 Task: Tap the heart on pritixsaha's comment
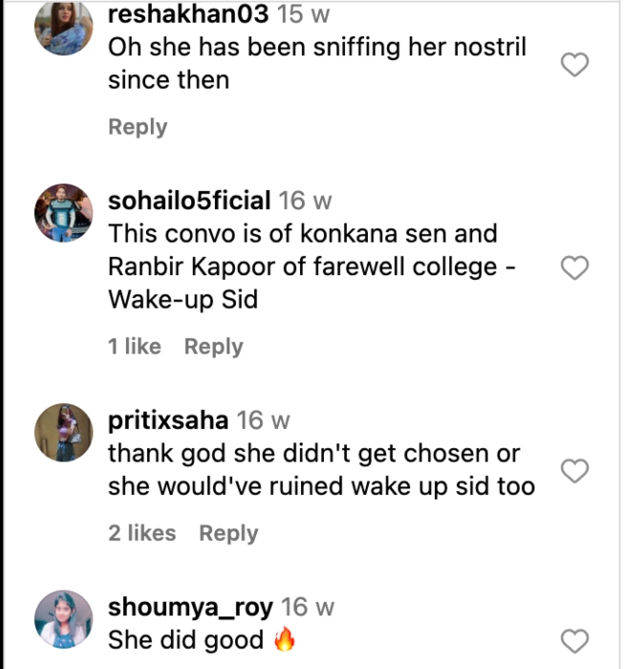(x=573, y=470)
